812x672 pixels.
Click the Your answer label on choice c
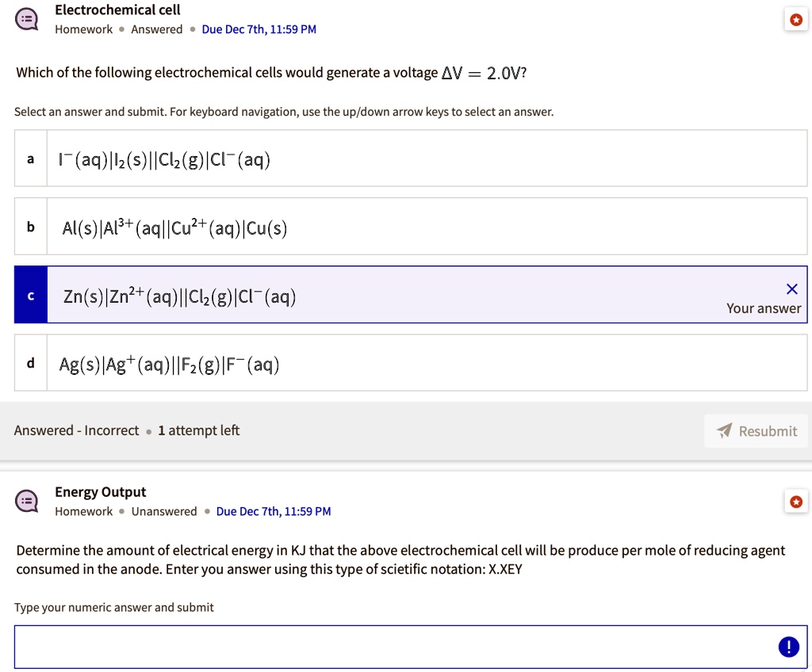pos(763,308)
